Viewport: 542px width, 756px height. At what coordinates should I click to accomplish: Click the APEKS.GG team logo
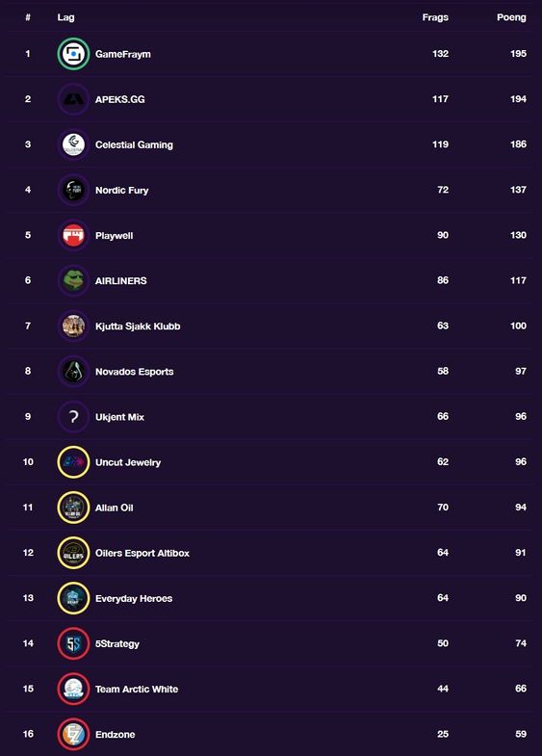click(x=73, y=99)
